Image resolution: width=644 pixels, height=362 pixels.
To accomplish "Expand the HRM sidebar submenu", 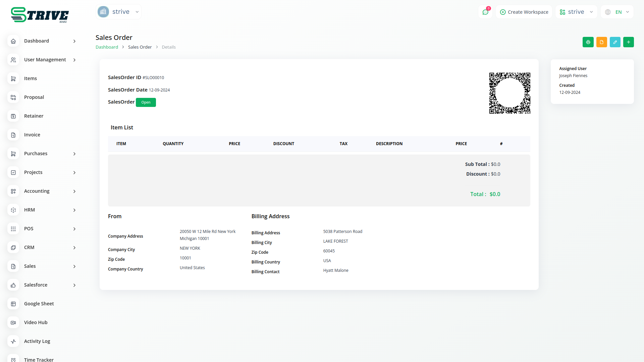I will (74, 210).
